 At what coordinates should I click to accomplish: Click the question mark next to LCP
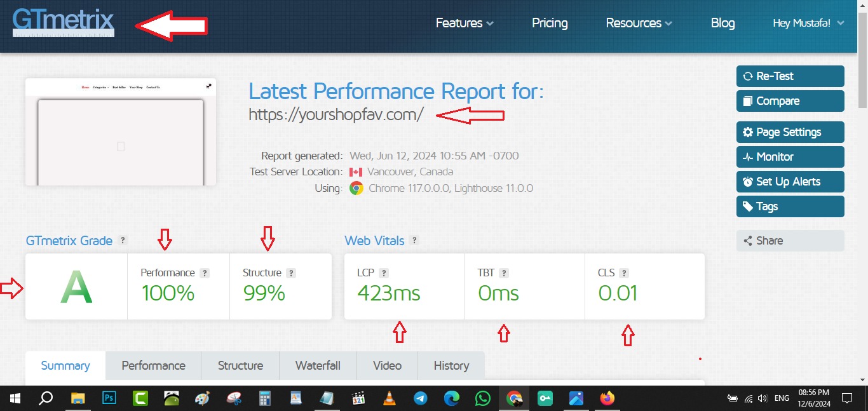(x=384, y=273)
